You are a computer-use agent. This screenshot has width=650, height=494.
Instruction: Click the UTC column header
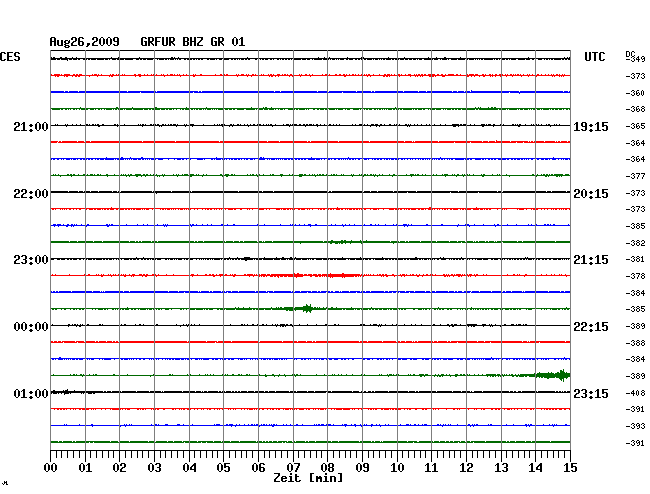click(594, 57)
